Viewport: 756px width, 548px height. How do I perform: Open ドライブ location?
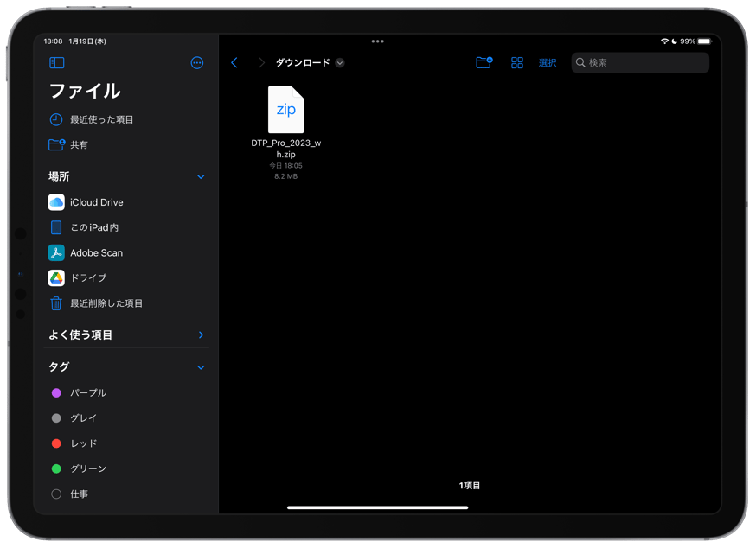point(126,277)
